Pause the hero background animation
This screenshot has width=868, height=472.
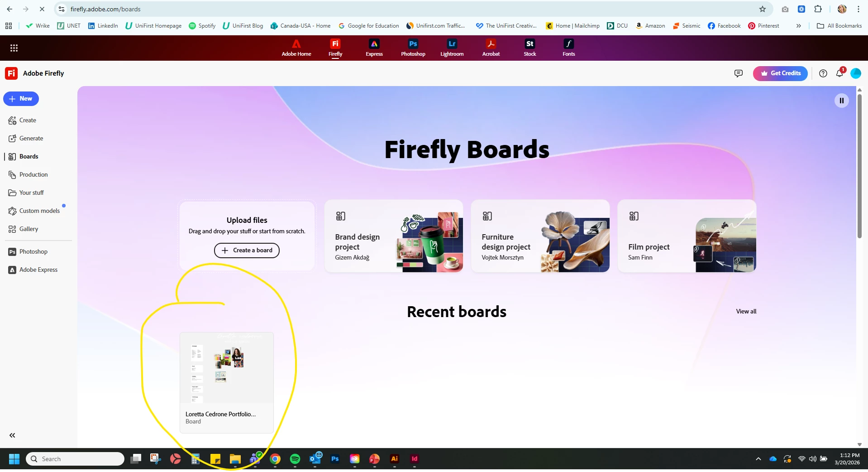tap(842, 101)
